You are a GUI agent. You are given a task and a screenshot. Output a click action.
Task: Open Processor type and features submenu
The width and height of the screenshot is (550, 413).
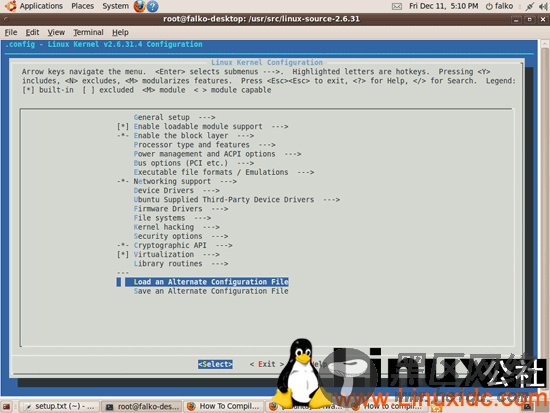click(x=204, y=145)
